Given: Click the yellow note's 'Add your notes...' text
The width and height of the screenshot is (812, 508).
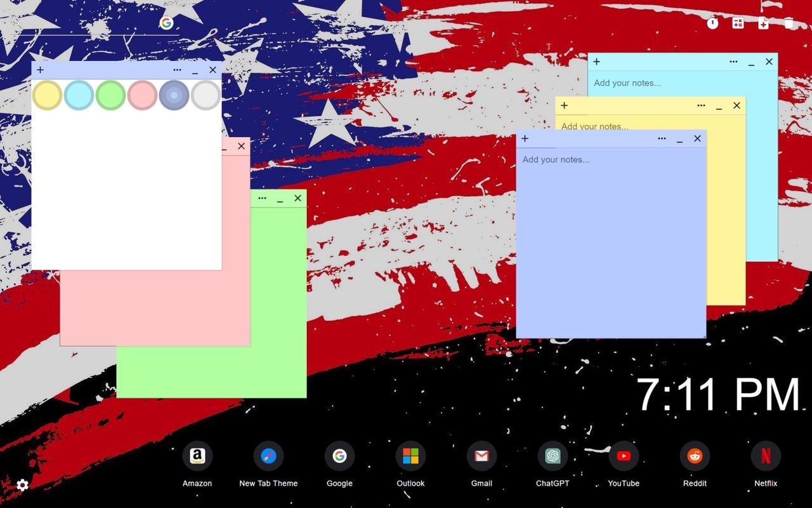Looking at the screenshot, I should pos(595,126).
